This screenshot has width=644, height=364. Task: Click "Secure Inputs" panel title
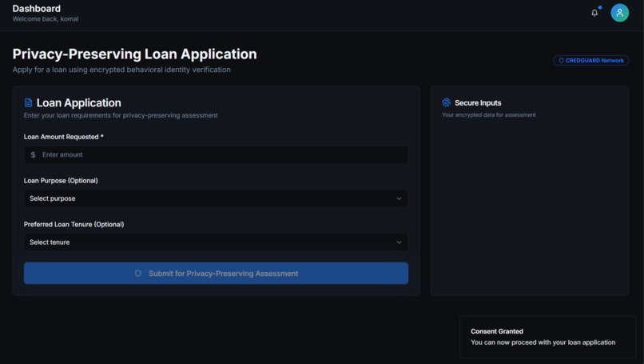point(478,103)
